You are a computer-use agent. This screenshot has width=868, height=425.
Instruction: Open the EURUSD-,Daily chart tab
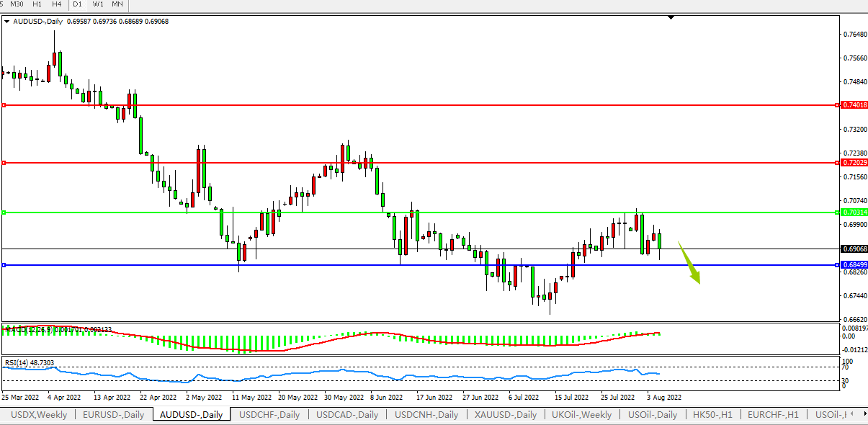pyautogui.click(x=114, y=414)
